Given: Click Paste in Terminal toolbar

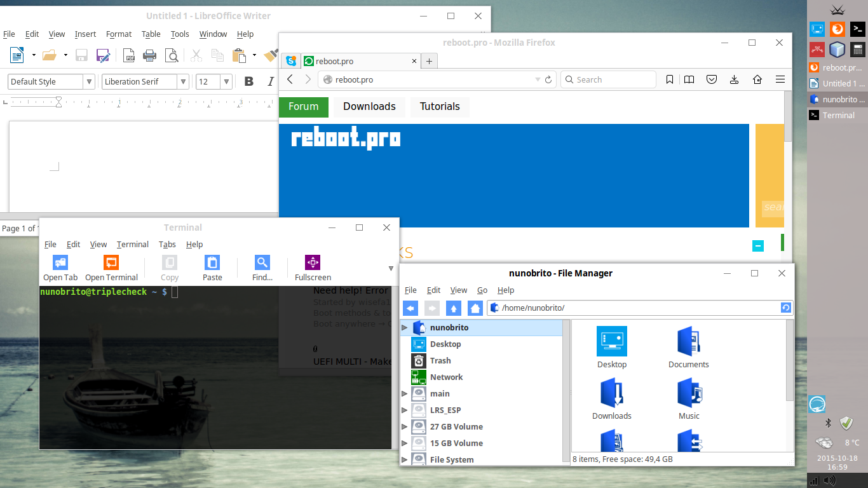Looking at the screenshot, I should (x=212, y=268).
